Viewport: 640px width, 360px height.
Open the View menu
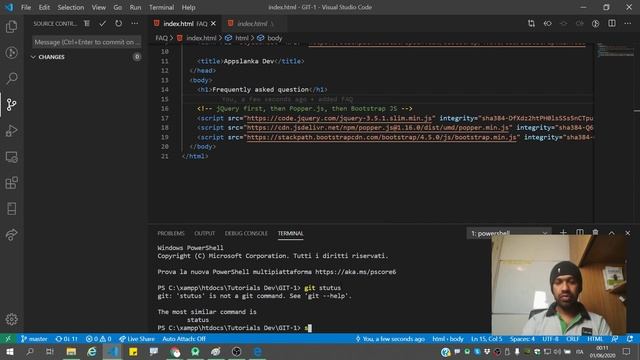click(x=98, y=7)
